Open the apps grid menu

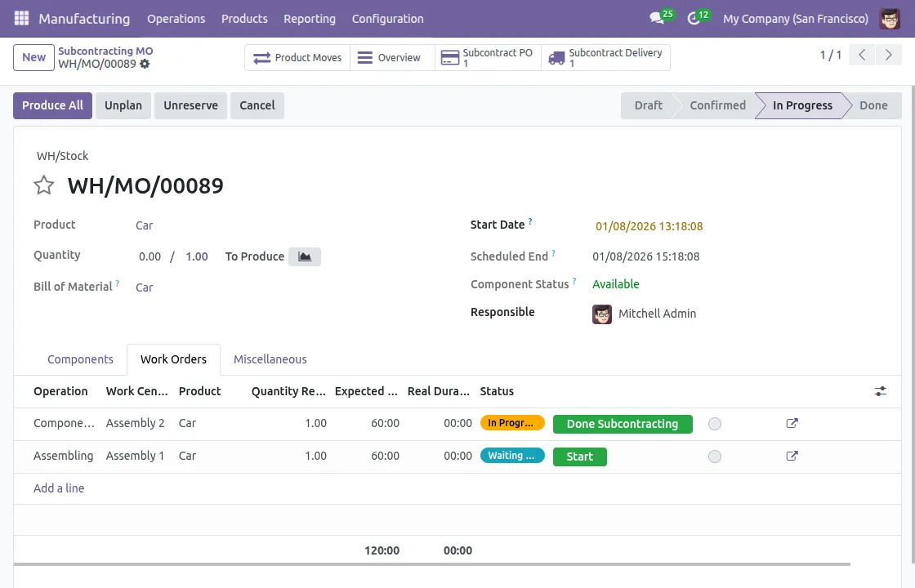[20, 18]
